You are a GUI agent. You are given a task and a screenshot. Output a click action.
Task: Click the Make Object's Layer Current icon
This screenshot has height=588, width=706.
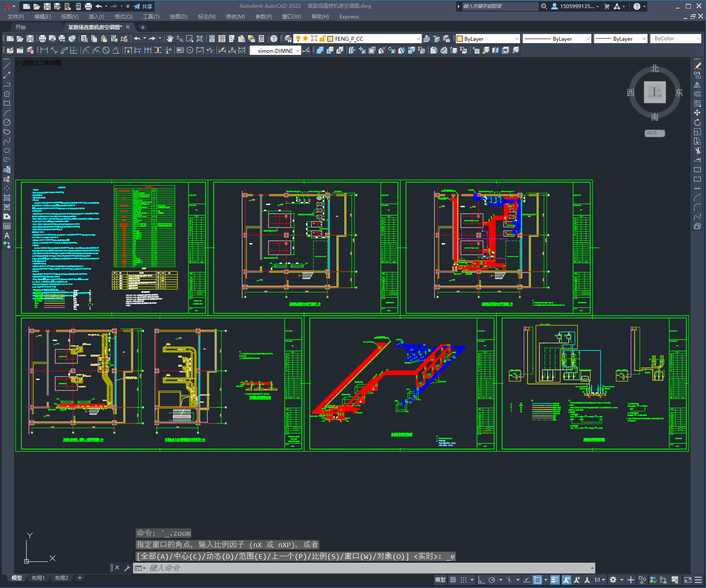(x=427, y=39)
